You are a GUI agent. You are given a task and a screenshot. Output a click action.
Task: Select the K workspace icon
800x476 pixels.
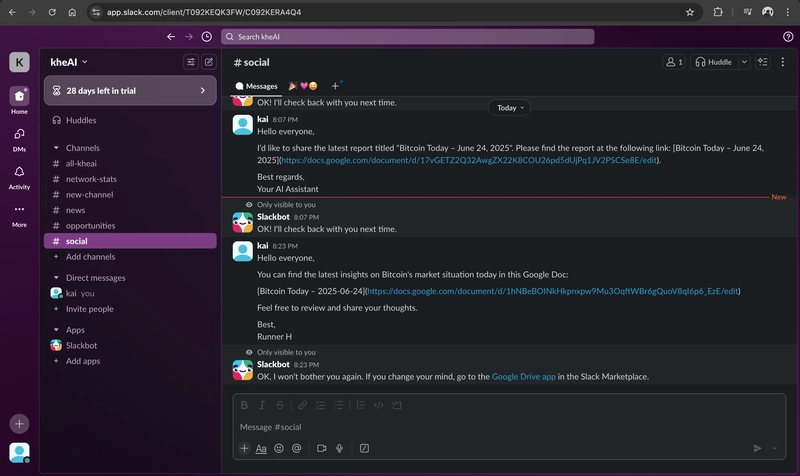click(x=19, y=62)
